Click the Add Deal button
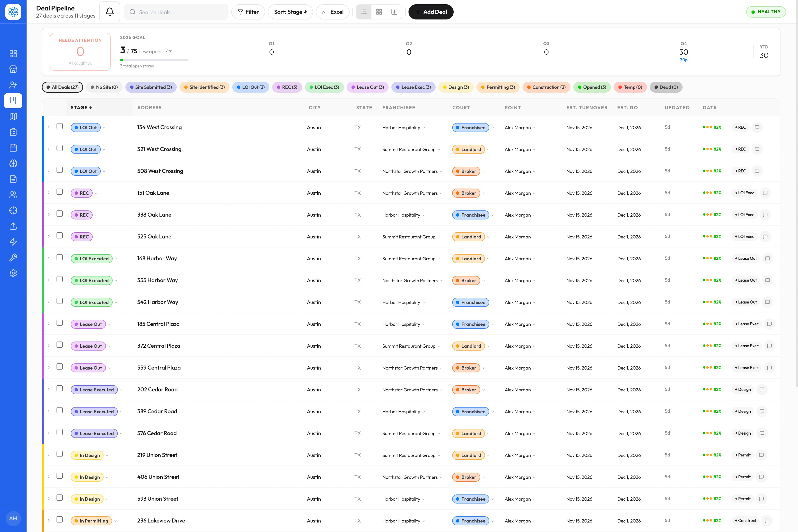The height and width of the screenshot is (532, 798). [431, 12]
